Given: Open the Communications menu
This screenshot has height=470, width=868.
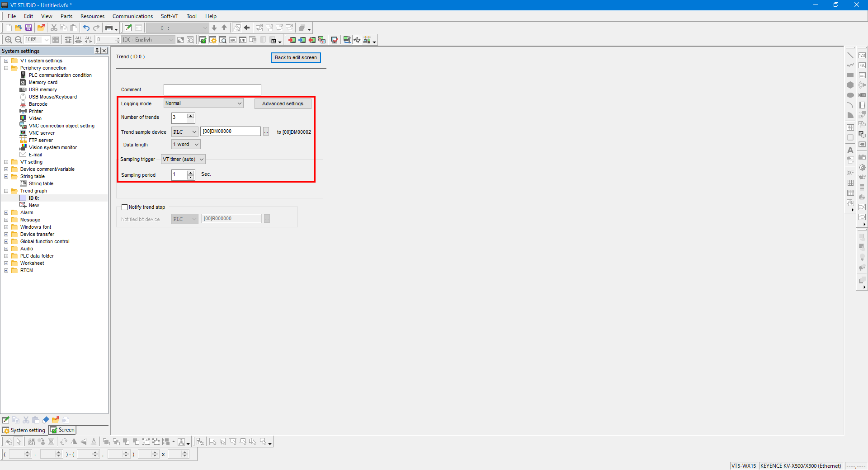Looking at the screenshot, I should tap(132, 16).
